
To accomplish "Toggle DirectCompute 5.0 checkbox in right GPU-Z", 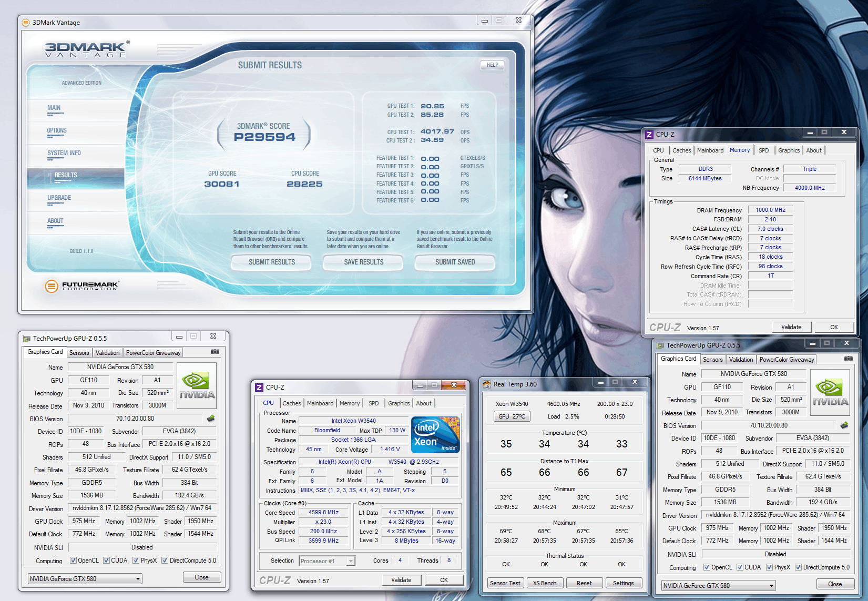I will pyautogui.click(x=799, y=567).
